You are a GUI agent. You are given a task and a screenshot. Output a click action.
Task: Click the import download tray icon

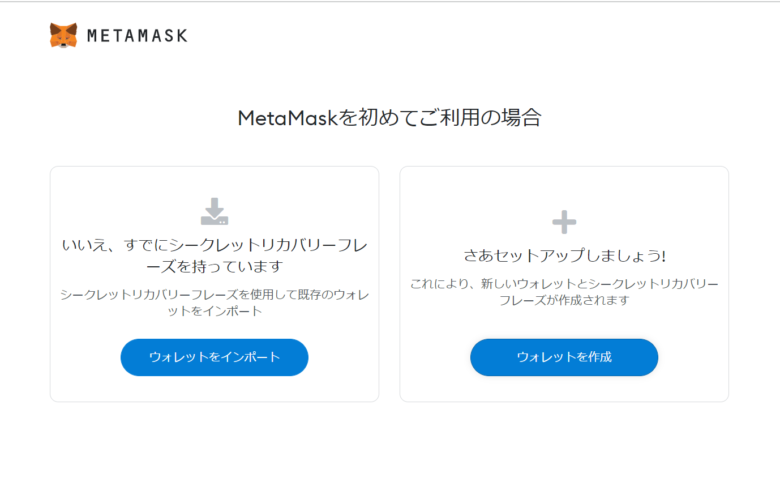pyautogui.click(x=214, y=211)
